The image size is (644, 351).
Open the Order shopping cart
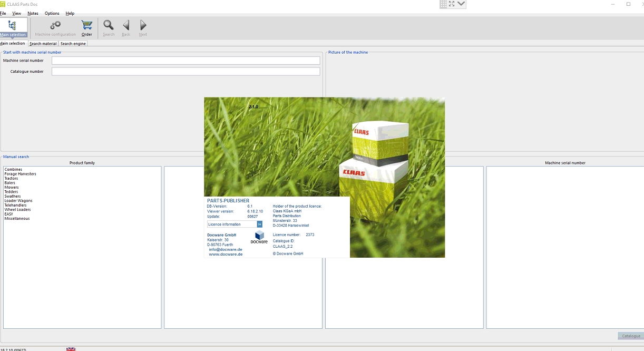[86, 24]
